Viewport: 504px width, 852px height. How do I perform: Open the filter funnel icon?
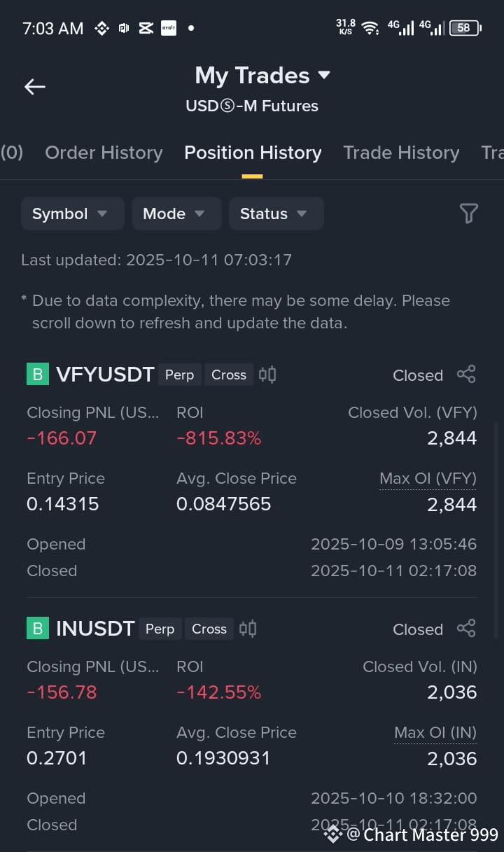click(469, 214)
